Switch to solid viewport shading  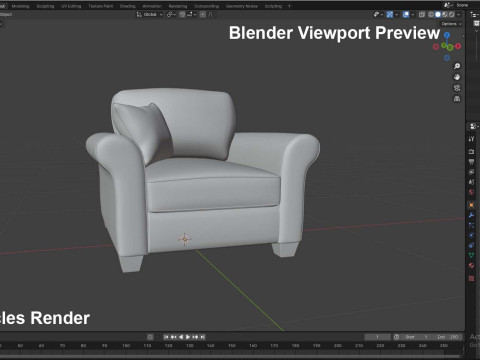pyautogui.click(x=438, y=15)
